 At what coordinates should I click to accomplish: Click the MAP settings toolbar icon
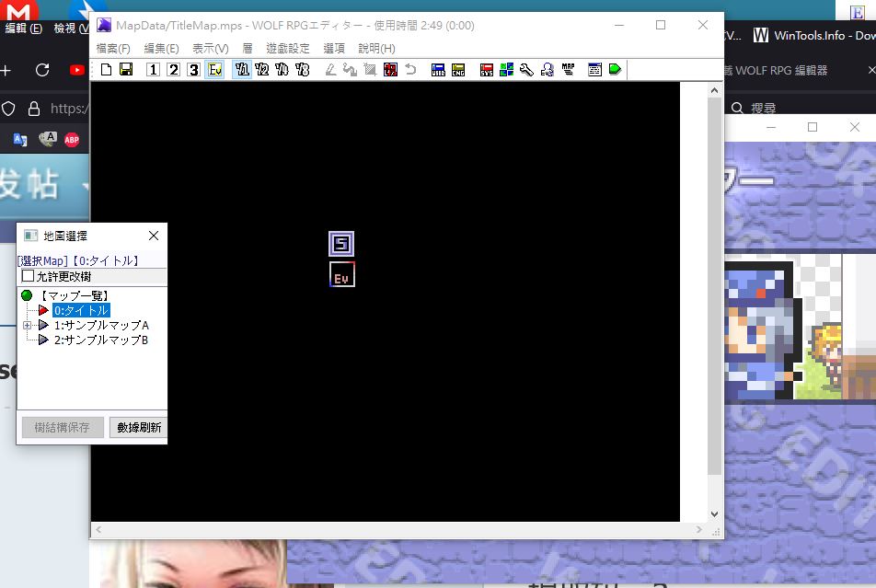[x=568, y=69]
